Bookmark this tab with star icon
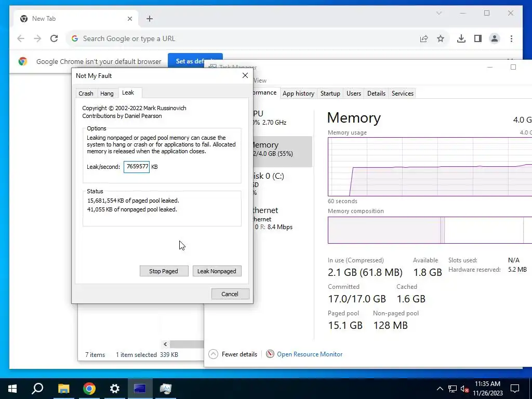 click(x=441, y=38)
